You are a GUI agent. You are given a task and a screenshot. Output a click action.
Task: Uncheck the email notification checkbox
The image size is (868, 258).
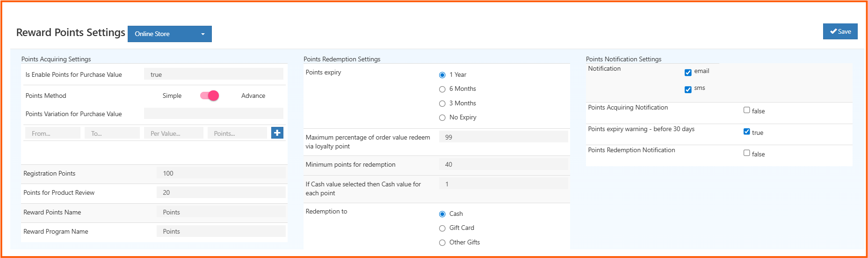[688, 72]
